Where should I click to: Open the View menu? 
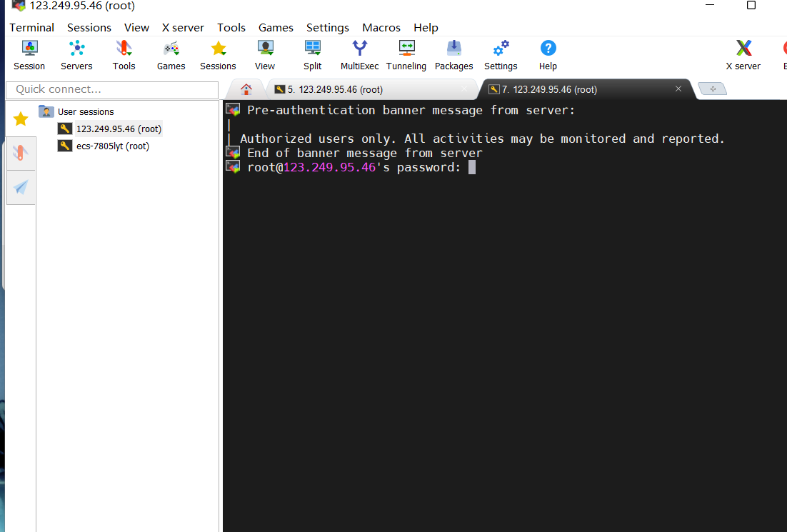136,28
